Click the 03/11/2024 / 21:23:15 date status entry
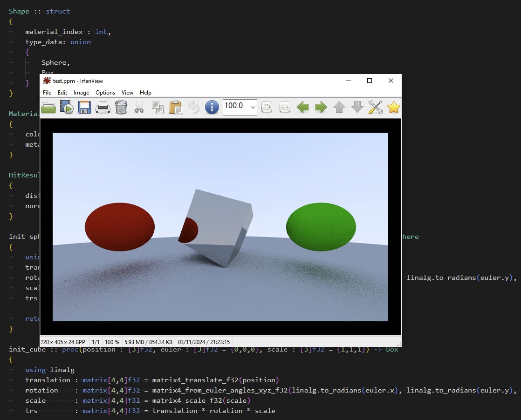 pyautogui.click(x=204, y=342)
